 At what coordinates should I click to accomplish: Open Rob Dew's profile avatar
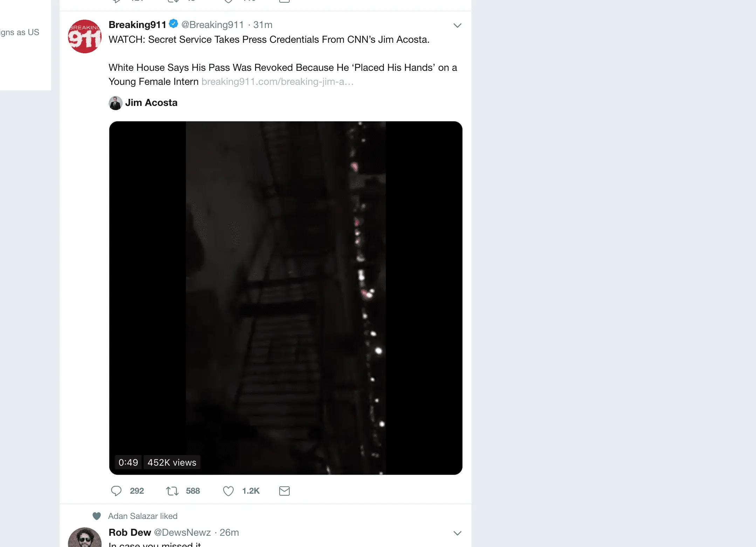[x=84, y=538]
